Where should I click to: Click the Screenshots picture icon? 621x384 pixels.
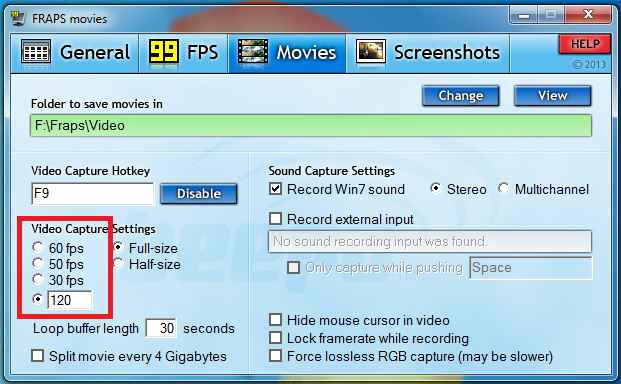[371, 52]
